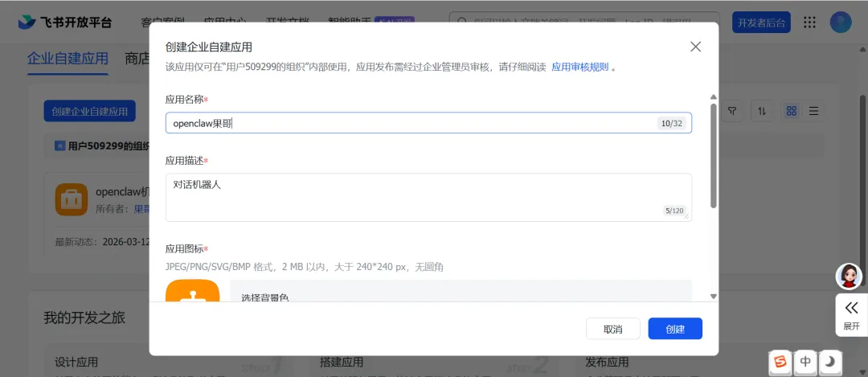Click the moon icon in input toolbar
The image size is (868, 377).
click(x=829, y=362)
